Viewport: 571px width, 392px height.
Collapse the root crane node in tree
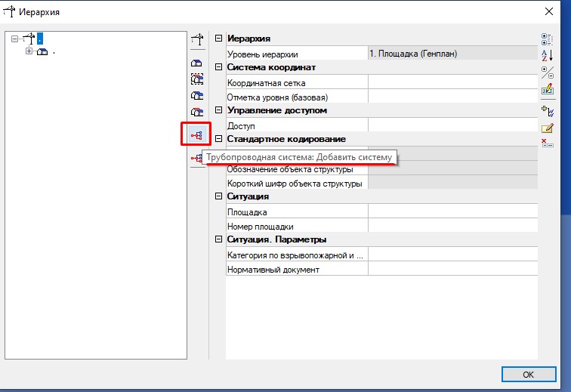click(x=15, y=40)
